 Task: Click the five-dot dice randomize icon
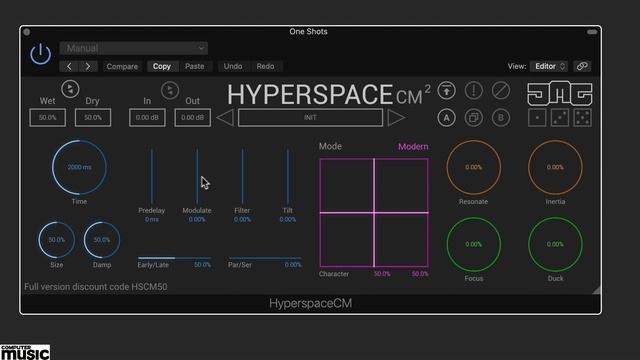click(582, 118)
